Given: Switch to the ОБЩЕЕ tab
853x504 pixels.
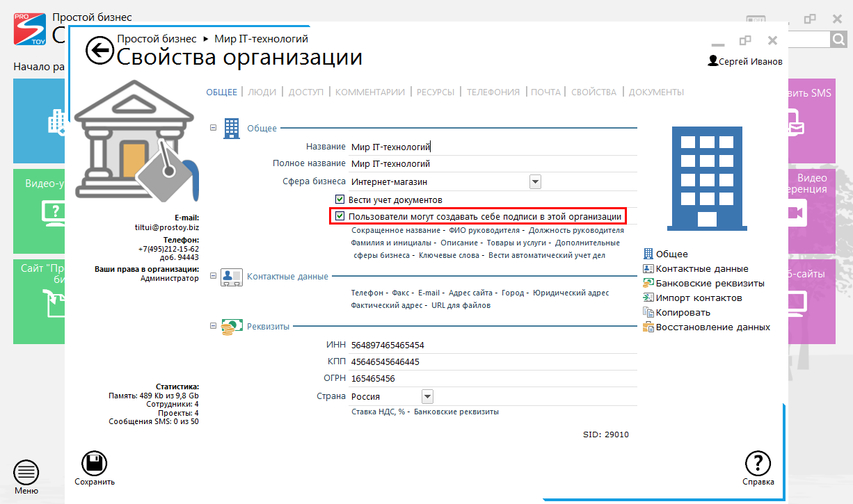Looking at the screenshot, I should tap(222, 92).
